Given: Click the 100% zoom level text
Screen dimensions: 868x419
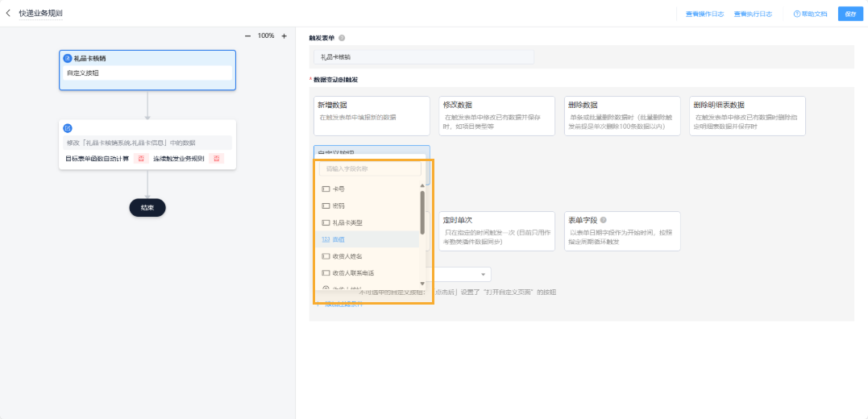Looking at the screenshot, I should click(266, 36).
